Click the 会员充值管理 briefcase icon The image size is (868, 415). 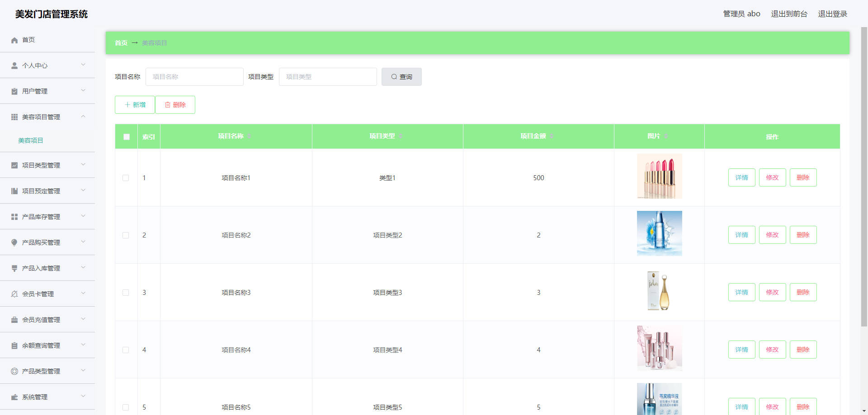pyautogui.click(x=14, y=320)
